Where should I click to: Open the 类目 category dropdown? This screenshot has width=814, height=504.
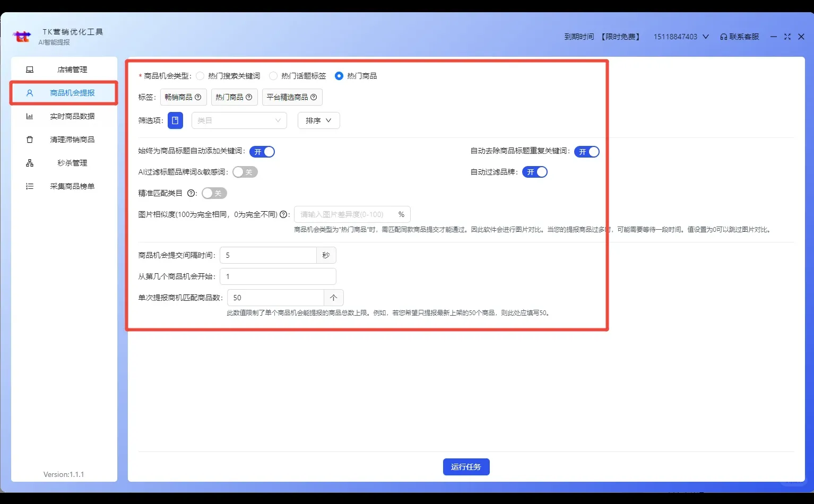[x=239, y=120]
